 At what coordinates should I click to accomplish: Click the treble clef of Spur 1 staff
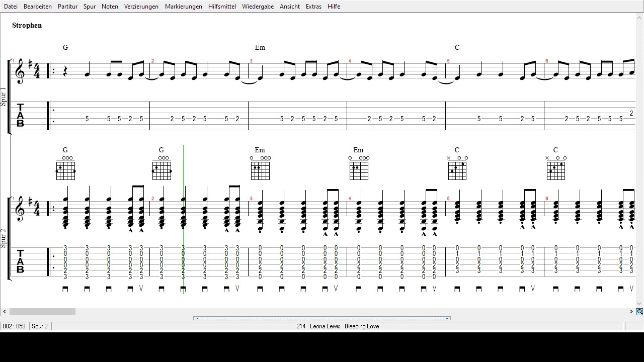pyautogui.click(x=21, y=70)
